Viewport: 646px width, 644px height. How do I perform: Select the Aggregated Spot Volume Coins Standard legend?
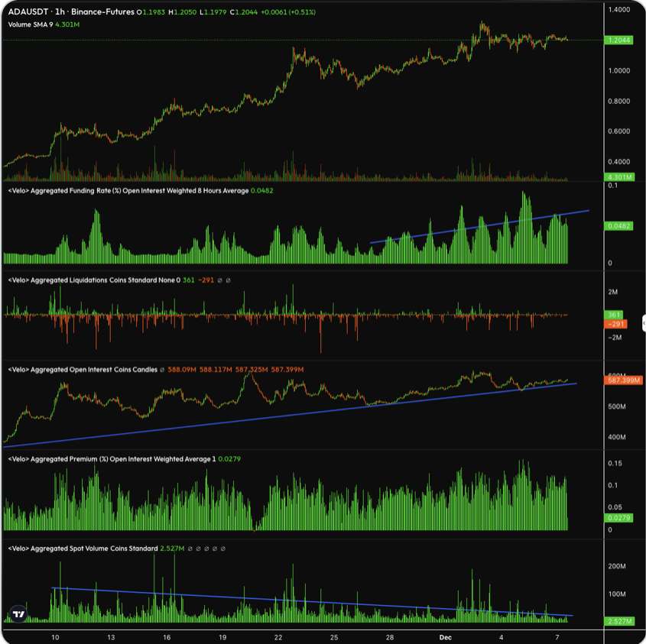(83, 549)
